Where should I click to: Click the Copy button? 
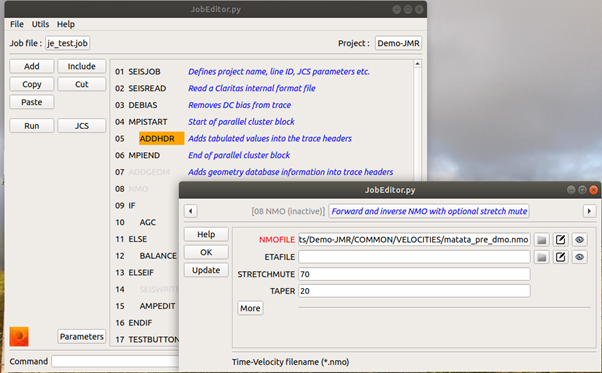(x=32, y=84)
